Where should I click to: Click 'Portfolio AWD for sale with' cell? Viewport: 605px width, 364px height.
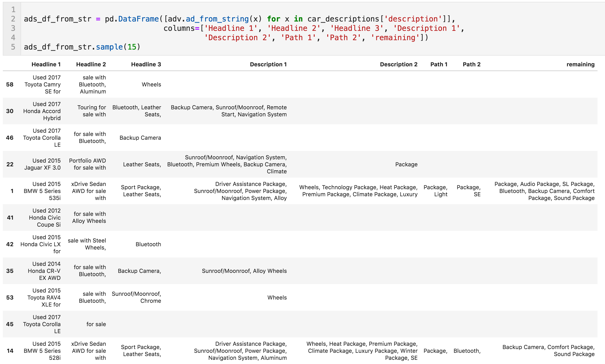click(x=87, y=164)
